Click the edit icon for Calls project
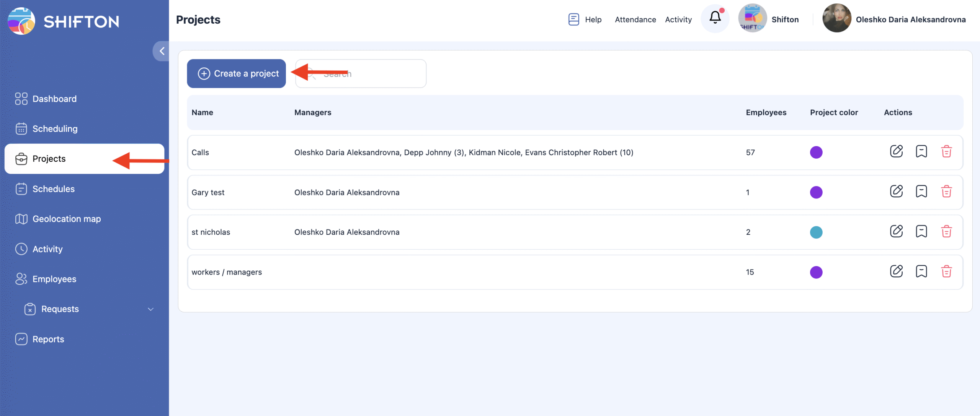Image resolution: width=980 pixels, height=416 pixels. 896,151
